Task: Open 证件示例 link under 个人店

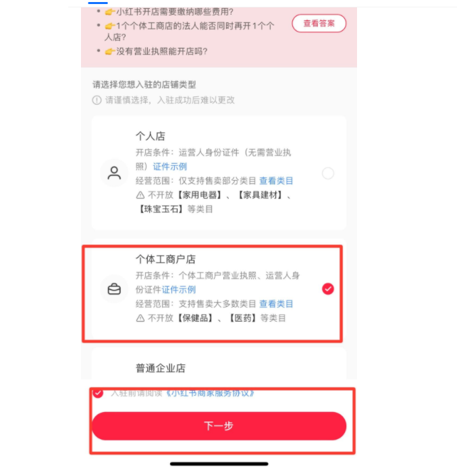Action: click(170, 167)
